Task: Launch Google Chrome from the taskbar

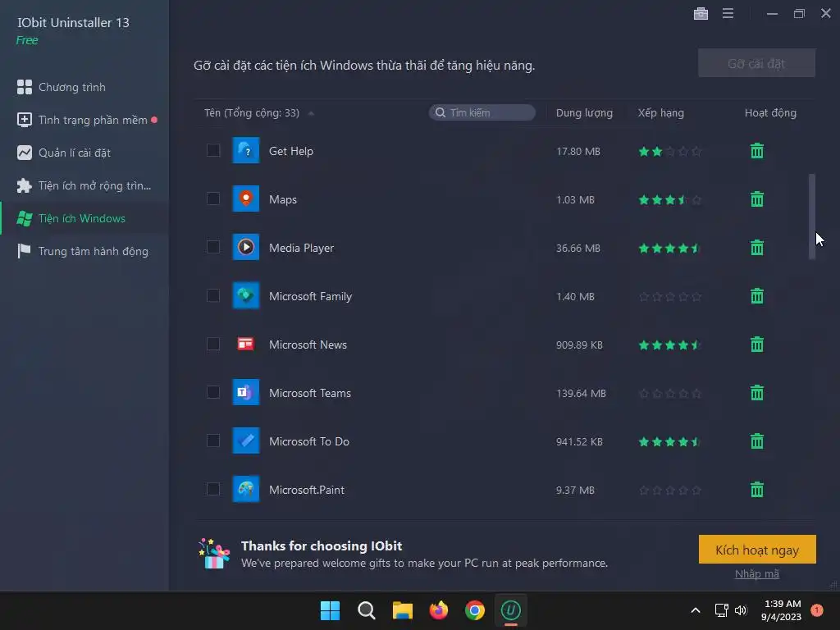Action: click(x=475, y=610)
